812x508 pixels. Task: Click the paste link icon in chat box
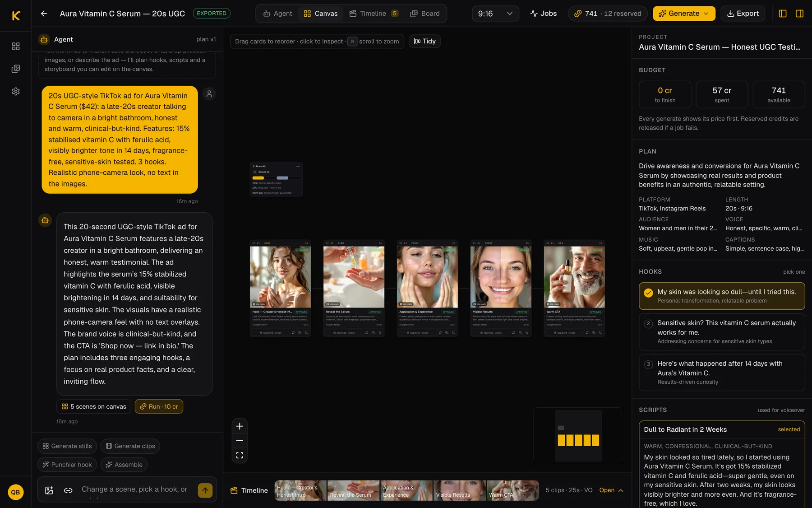tap(68, 490)
